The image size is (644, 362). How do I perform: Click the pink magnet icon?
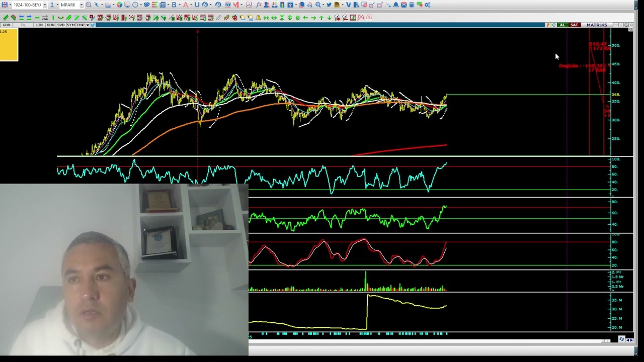(x=368, y=18)
